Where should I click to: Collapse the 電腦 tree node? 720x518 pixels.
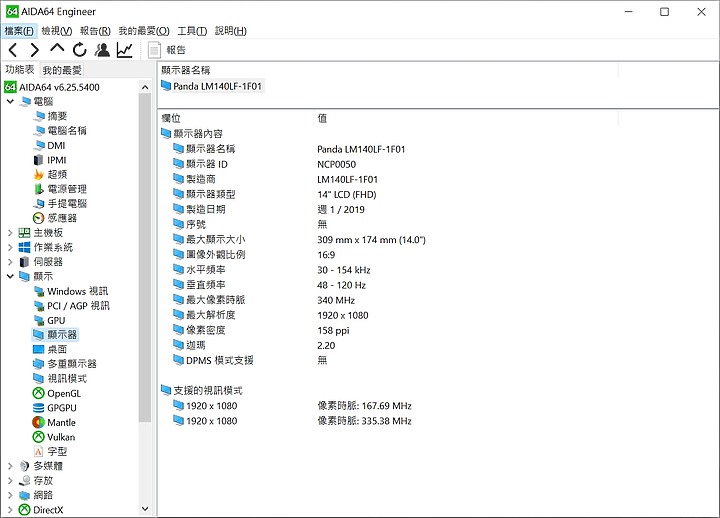(10, 101)
